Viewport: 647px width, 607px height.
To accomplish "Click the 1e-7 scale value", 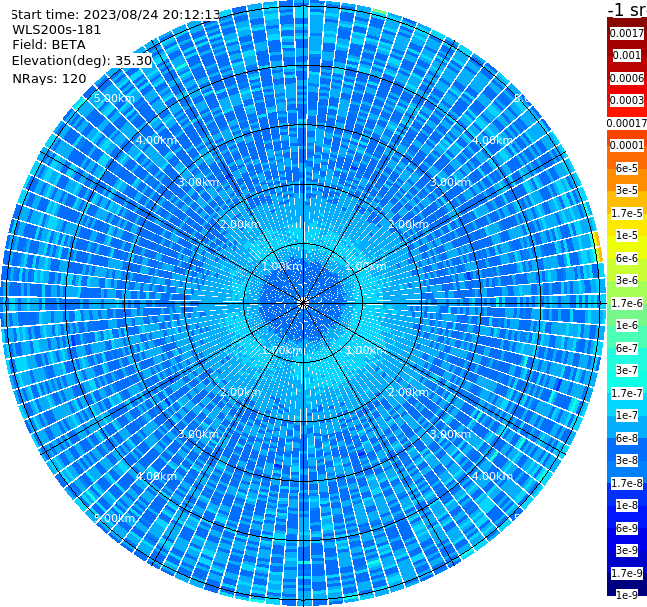I will click(x=627, y=415).
